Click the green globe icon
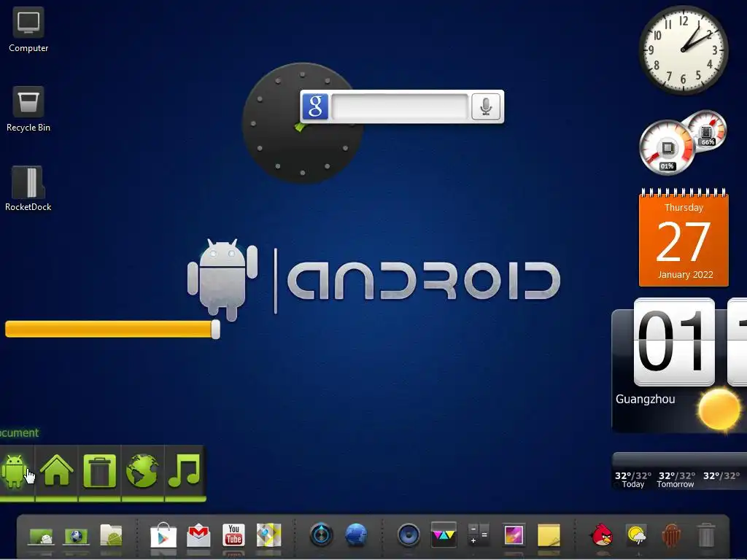The height and width of the screenshot is (560, 747). [x=142, y=471]
